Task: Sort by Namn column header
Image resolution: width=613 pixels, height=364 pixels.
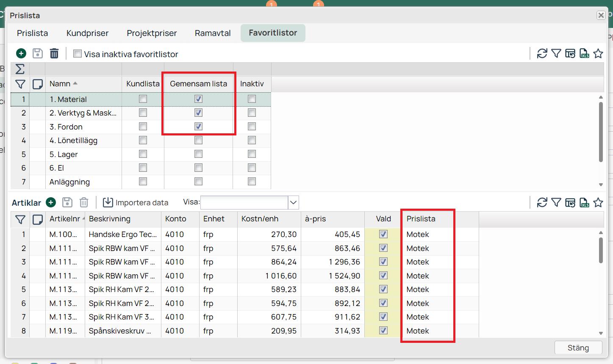Action: click(x=60, y=84)
